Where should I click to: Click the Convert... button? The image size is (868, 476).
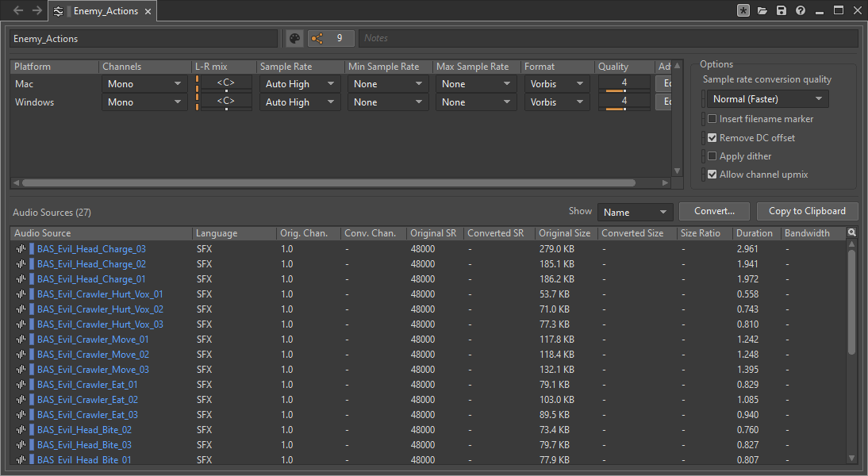(x=714, y=212)
